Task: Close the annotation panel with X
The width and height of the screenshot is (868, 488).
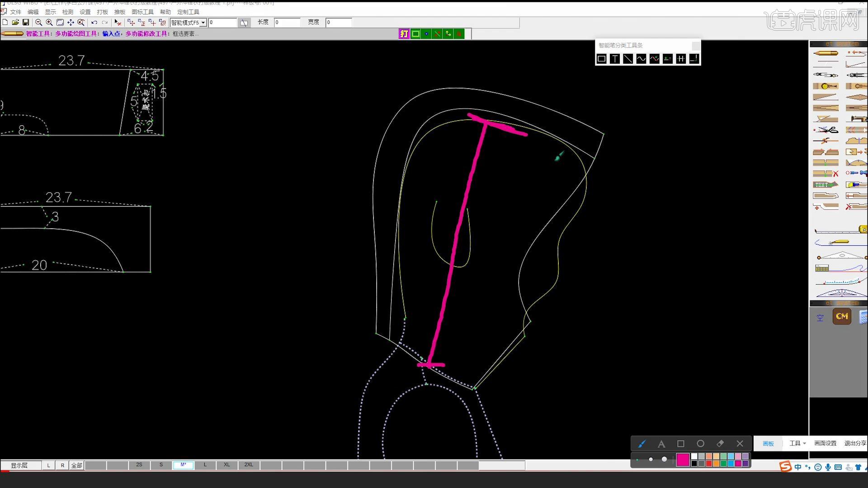Action: tap(740, 444)
